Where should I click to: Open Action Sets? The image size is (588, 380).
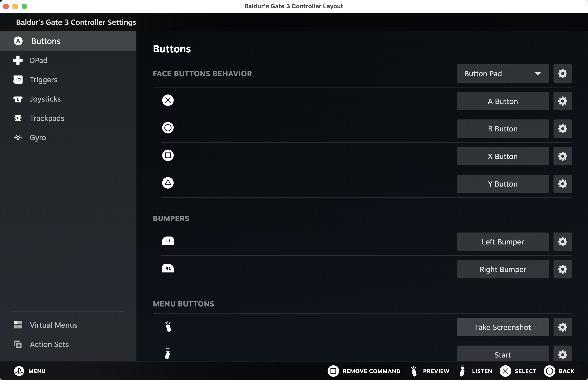(x=49, y=344)
